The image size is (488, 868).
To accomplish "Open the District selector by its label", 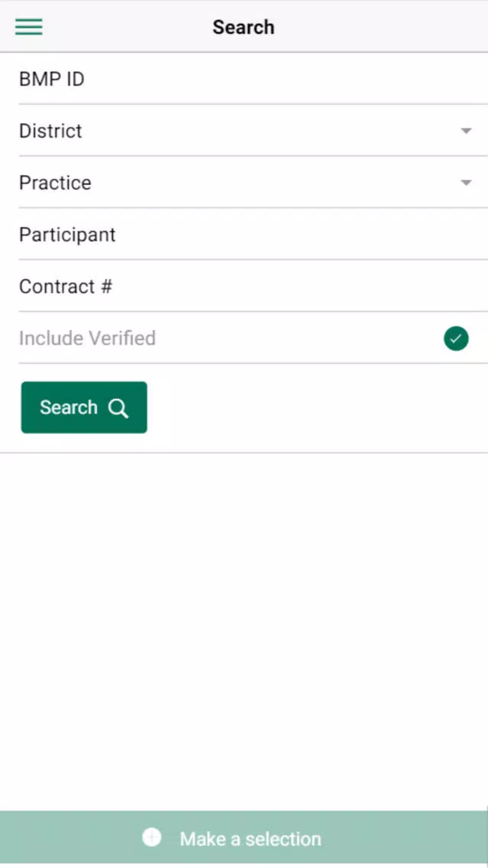I will click(x=51, y=131).
